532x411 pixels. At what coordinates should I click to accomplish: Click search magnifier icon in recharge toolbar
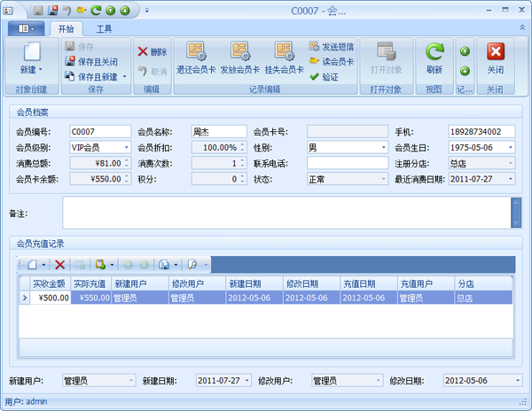192,265
